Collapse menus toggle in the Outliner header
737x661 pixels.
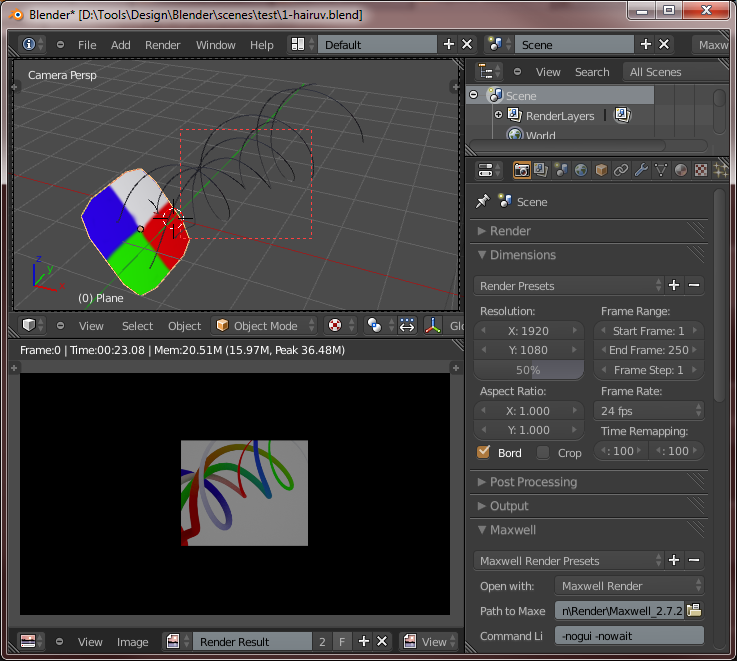pyautogui.click(x=517, y=72)
